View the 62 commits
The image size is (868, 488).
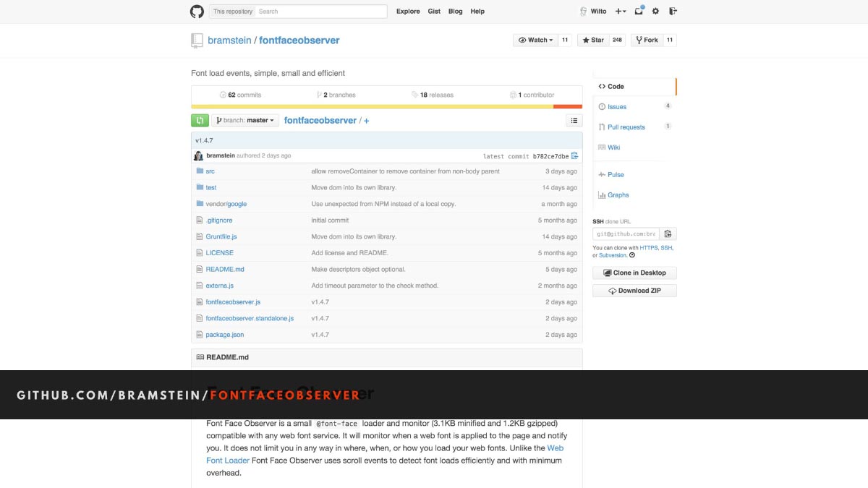[240, 95]
